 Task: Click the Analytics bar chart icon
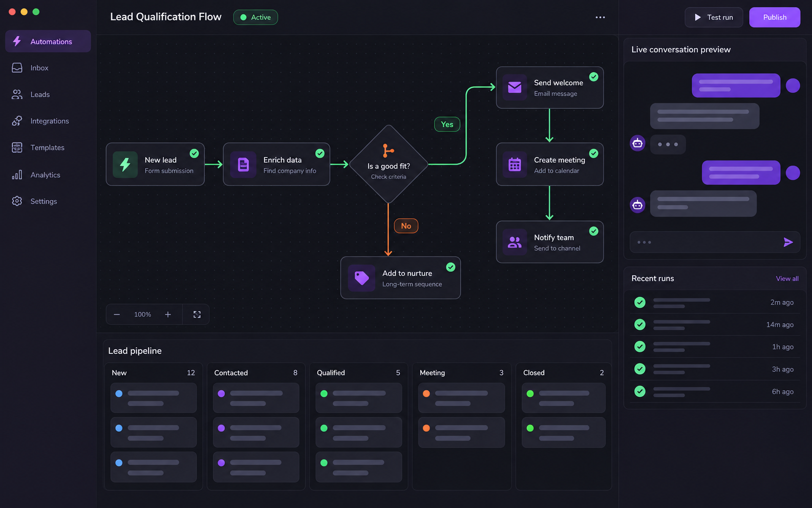tap(17, 175)
